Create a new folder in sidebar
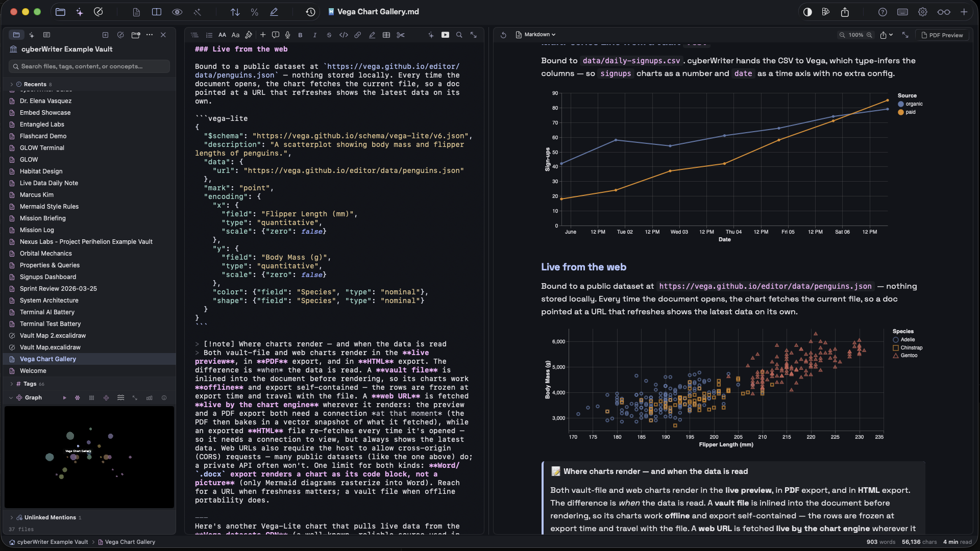The image size is (980, 551). point(136,35)
